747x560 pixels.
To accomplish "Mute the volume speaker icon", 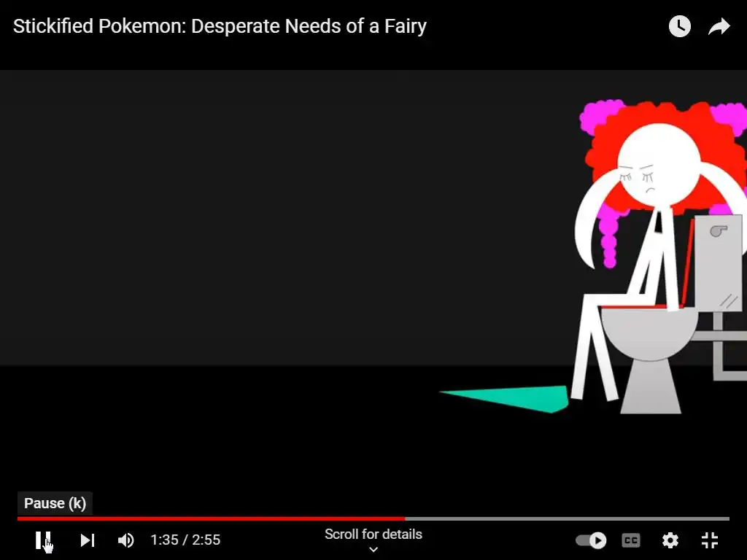I will coord(126,540).
